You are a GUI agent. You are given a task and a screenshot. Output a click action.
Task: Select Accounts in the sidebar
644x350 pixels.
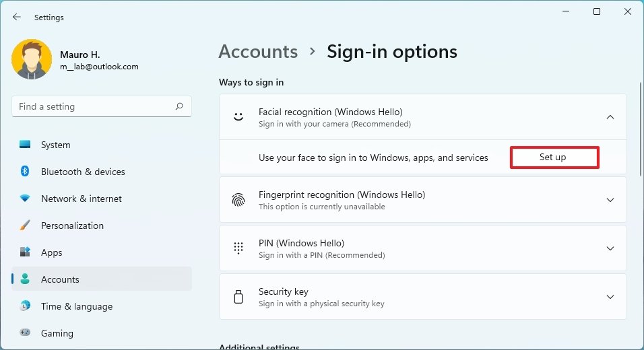coord(102,279)
